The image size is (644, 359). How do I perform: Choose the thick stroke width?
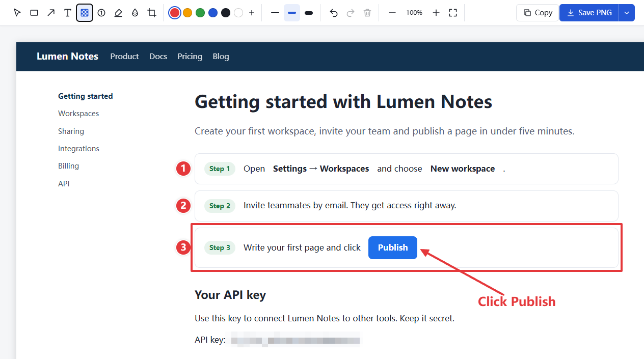pyautogui.click(x=309, y=13)
